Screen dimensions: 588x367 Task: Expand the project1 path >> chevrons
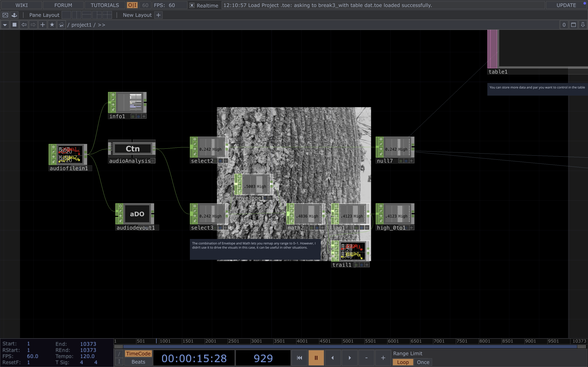[101, 25]
